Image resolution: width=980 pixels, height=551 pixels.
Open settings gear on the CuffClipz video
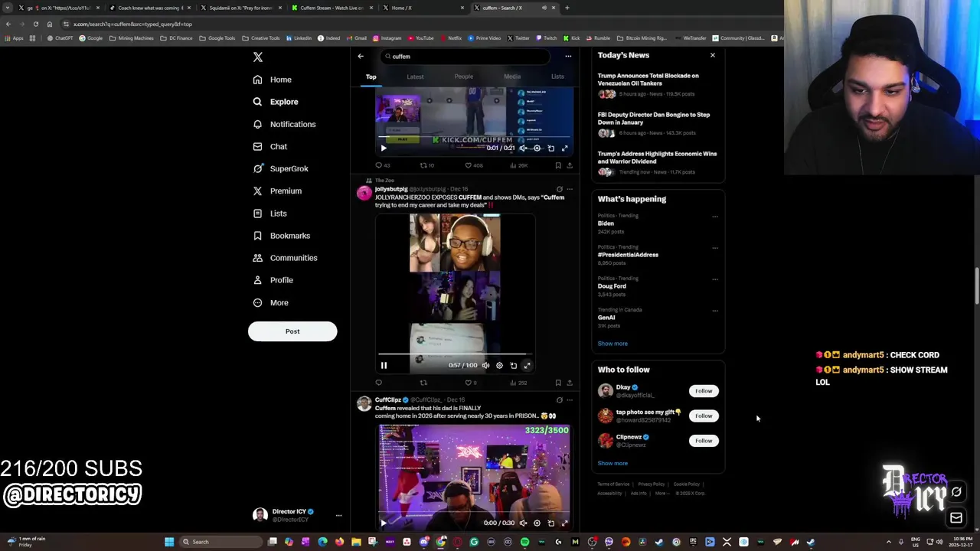[537, 523]
